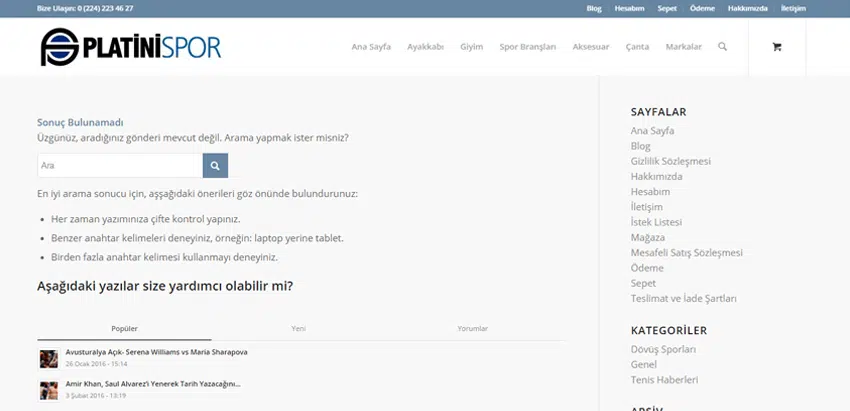Click into the Ara search field

(x=119, y=165)
